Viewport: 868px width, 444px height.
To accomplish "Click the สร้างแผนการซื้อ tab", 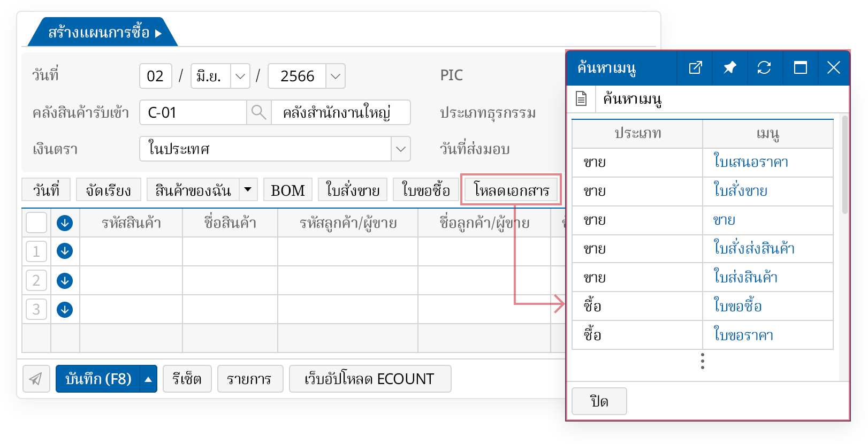I will point(102,33).
